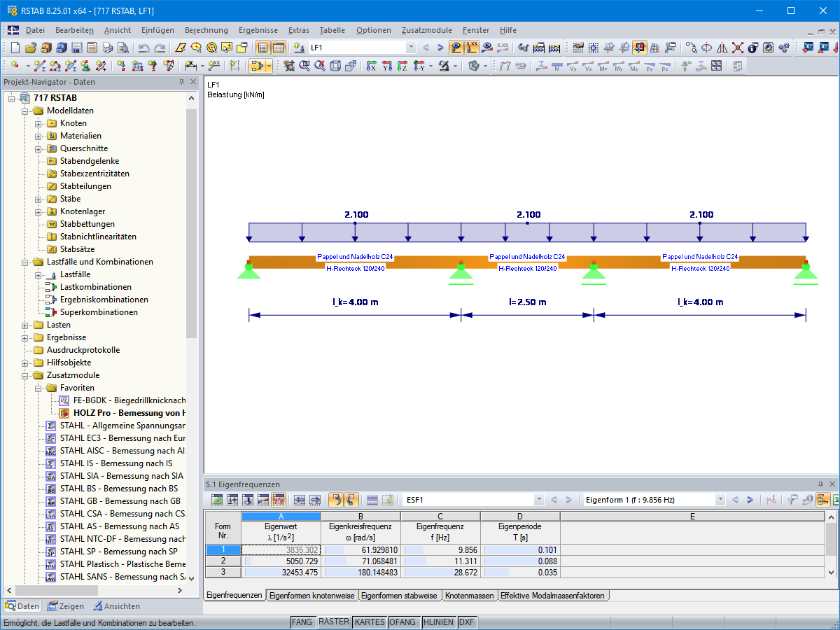Click the My bending moment icon

click(618, 66)
